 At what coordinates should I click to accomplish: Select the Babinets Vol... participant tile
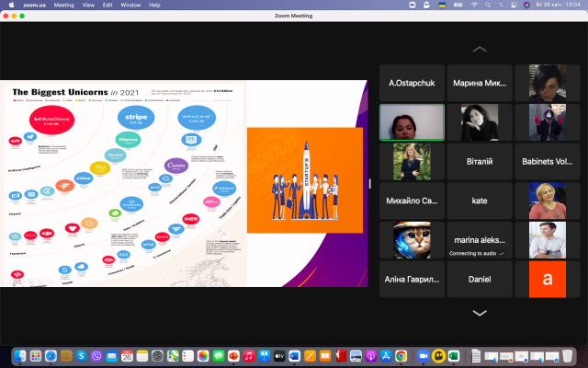548,162
